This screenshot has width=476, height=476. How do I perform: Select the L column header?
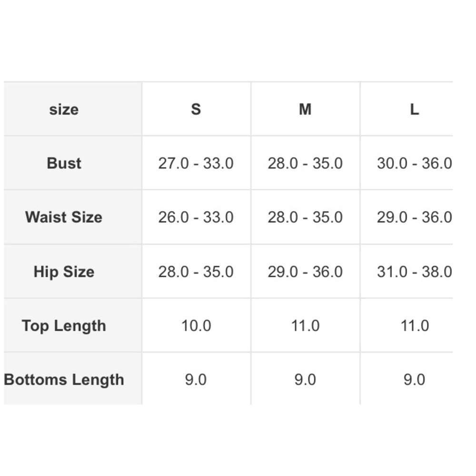point(414,109)
